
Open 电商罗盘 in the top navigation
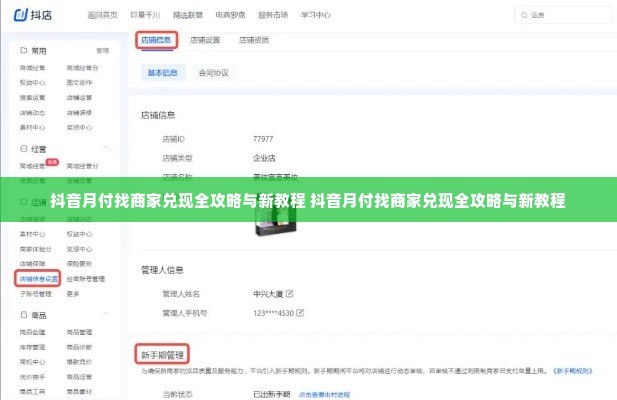click(x=231, y=15)
